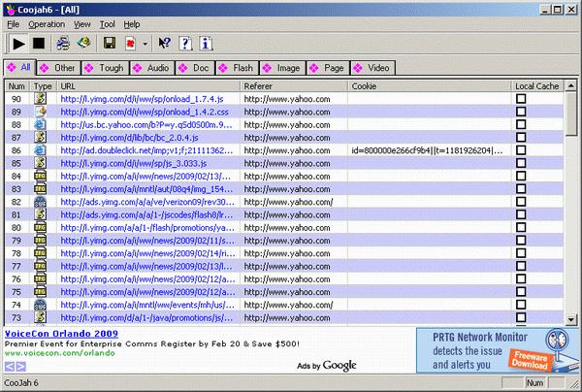582x392 pixels.
Task: Show previous ad with left arrow button
Action: click(x=10, y=367)
